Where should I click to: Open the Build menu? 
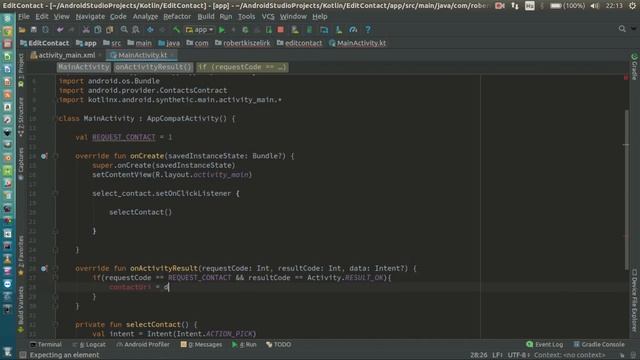click(206, 17)
